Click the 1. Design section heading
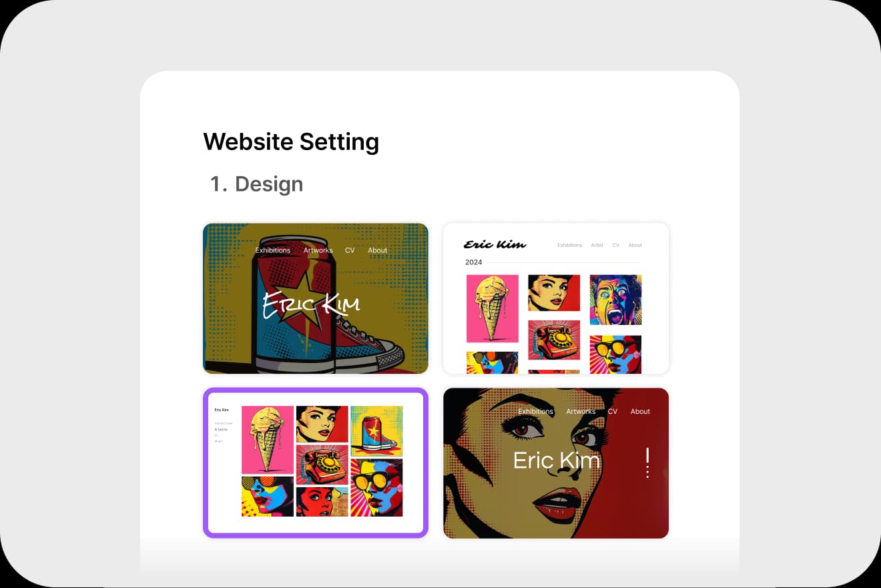This screenshot has width=881, height=588. 256,184
